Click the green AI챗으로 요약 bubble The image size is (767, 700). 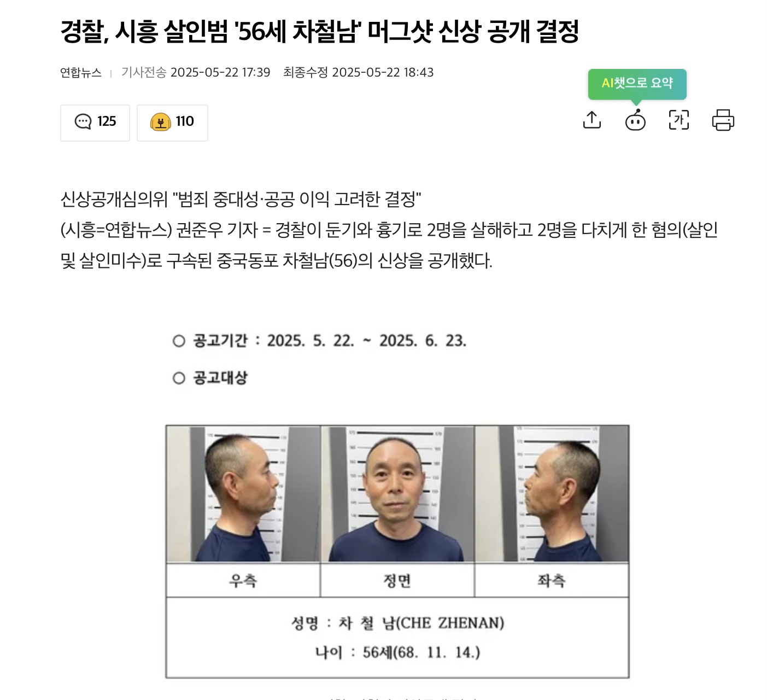coord(637,84)
